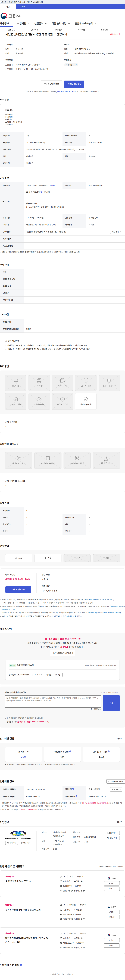Viewport: 125px width, 980px height.
Task: Click the 통근버스 benefit icon
Action: 16,383
